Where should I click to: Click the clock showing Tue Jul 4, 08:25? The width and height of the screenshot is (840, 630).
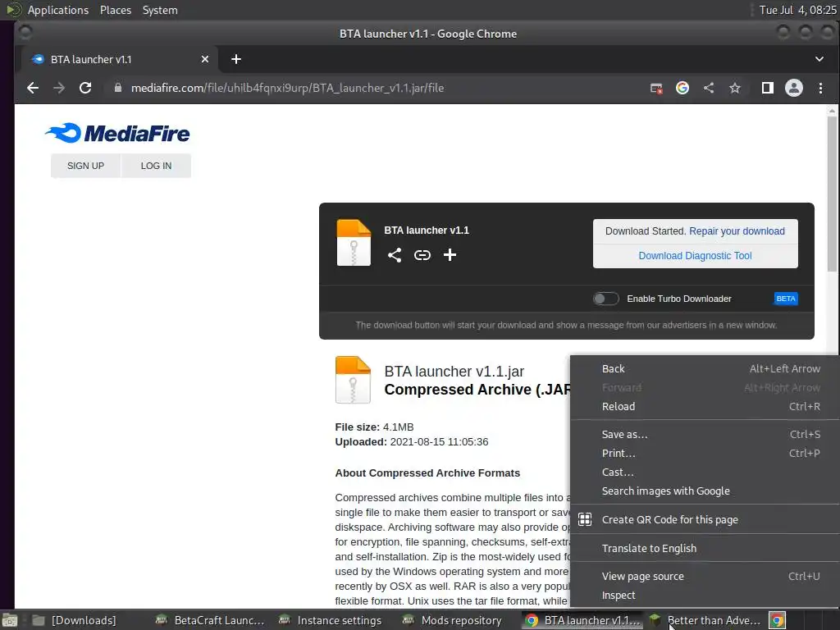[797, 10]
